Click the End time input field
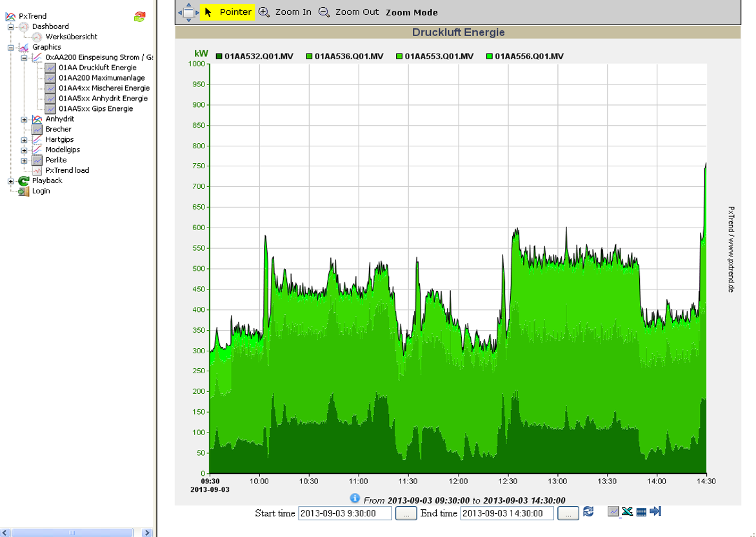 (506, 513)
